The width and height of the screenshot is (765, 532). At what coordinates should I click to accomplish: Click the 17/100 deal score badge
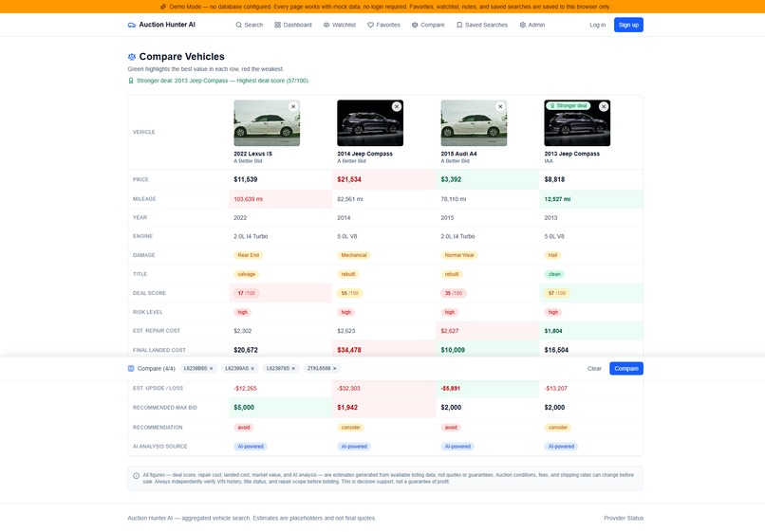pos(247,293)
